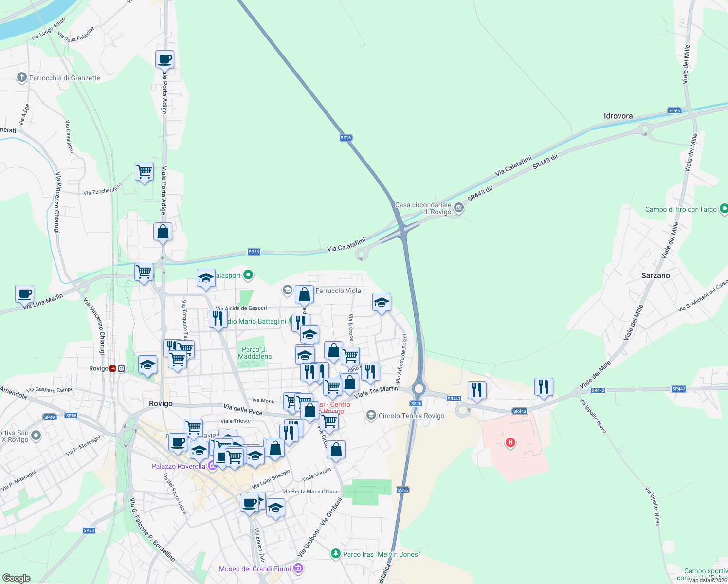Click the SS16 route shield on the highway
This screenshot has height=584, width=728.
(346, 138)
